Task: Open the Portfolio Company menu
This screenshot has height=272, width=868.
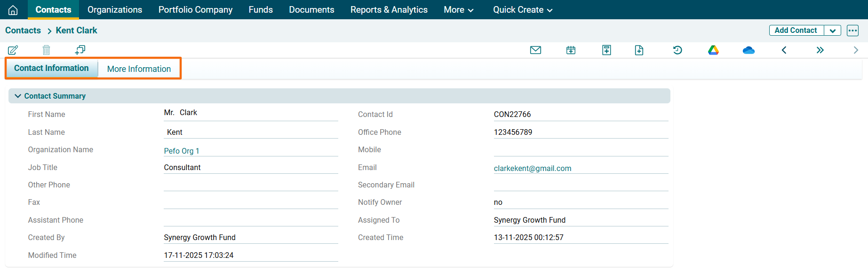Action: click(x=195, y=10)
